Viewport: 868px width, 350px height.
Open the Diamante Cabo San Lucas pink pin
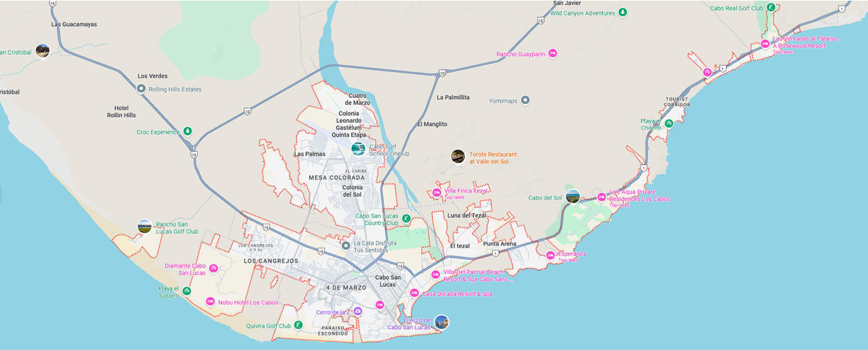click(214, 268)
